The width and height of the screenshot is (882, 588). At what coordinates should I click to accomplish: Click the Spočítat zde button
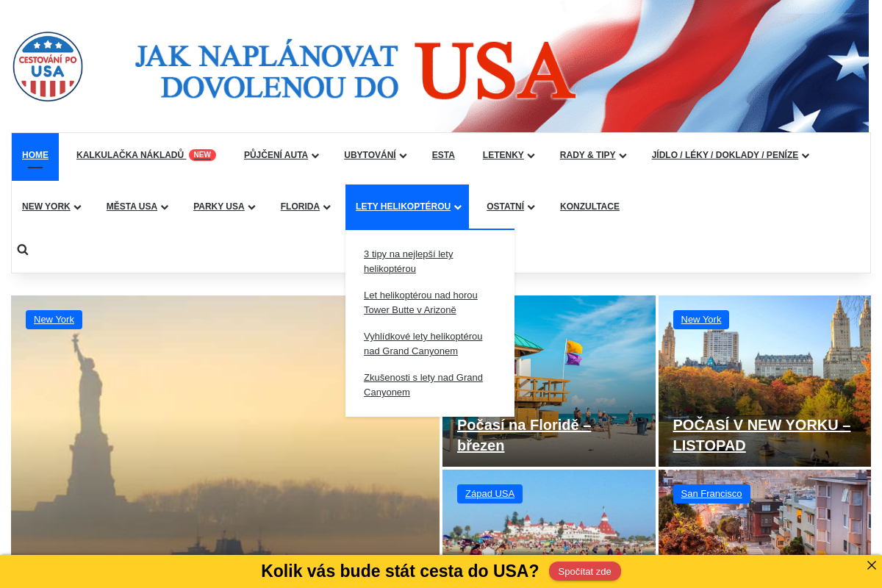(x=584, y=571)
